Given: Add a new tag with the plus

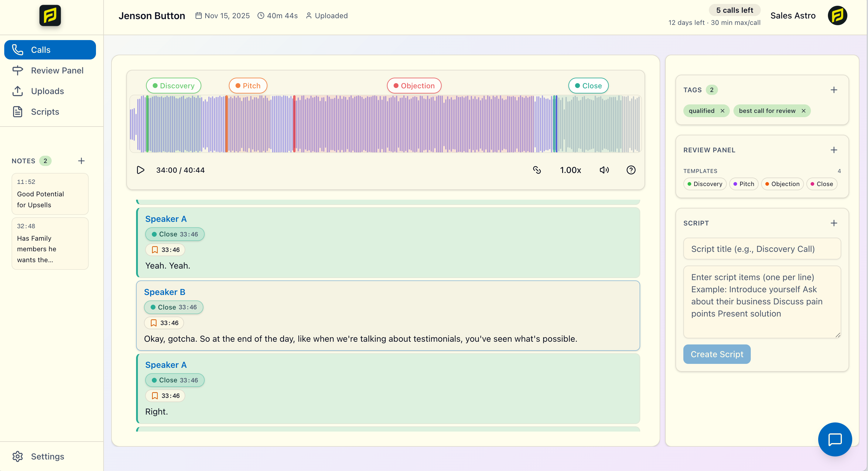Looking at the screenshot, I should [x=834, y=90].
